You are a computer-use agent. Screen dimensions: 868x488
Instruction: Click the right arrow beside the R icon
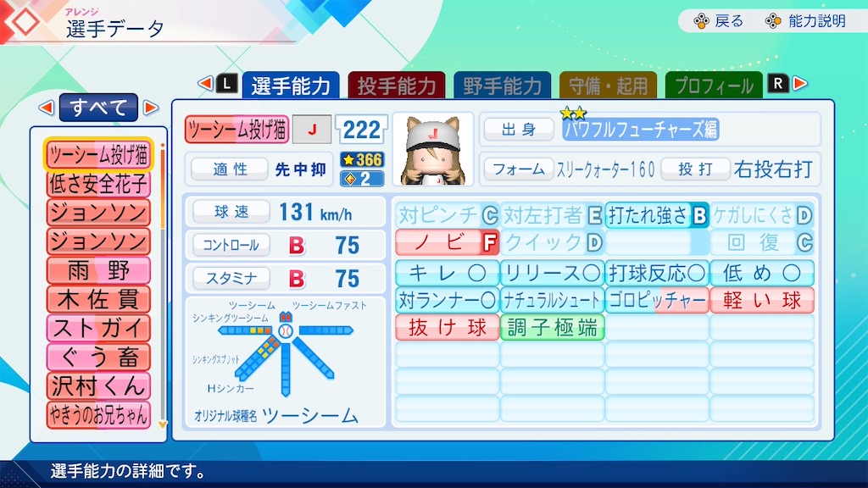tap(800, 84)
